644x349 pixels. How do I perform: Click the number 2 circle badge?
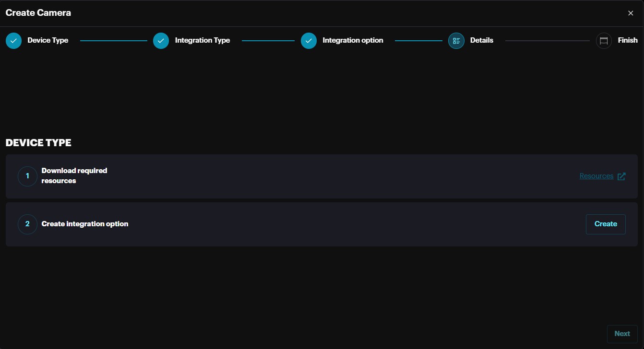27,224
